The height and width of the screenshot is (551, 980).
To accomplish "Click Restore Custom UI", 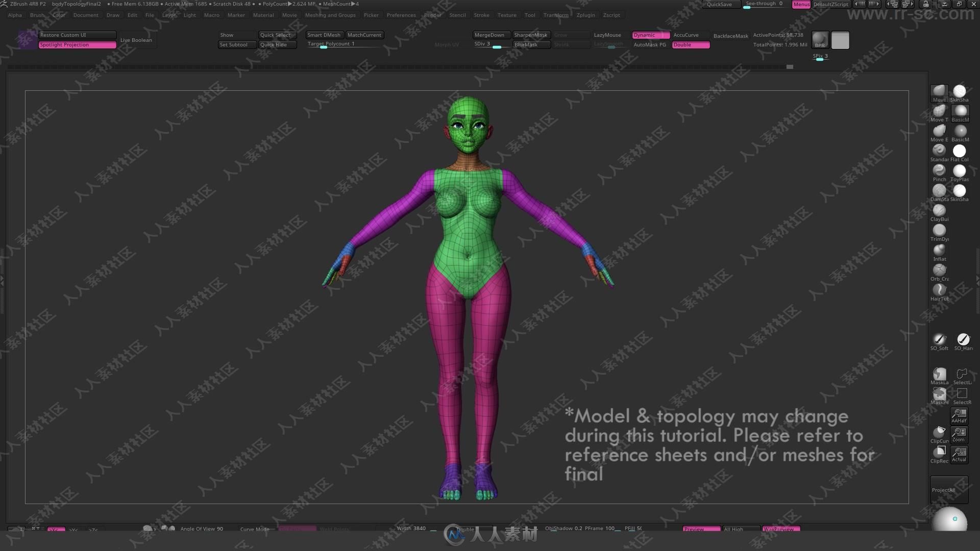I will point(78,35).
